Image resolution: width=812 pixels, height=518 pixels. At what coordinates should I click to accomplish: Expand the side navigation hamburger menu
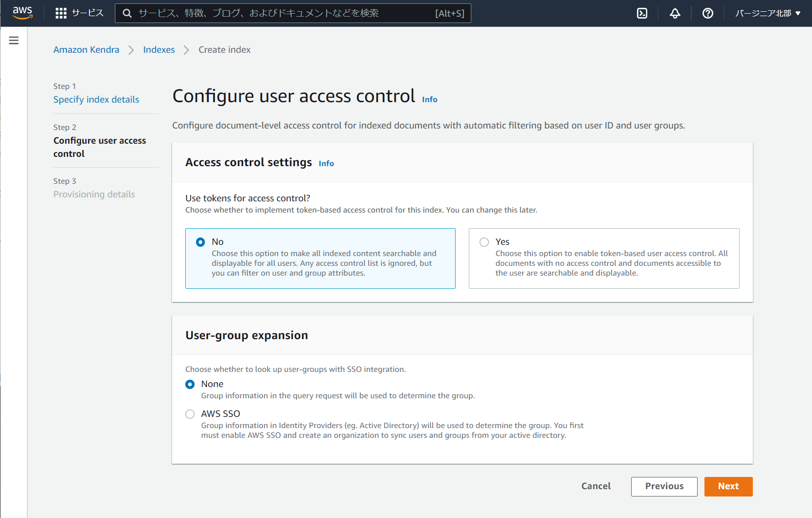(x=14, y=41)
